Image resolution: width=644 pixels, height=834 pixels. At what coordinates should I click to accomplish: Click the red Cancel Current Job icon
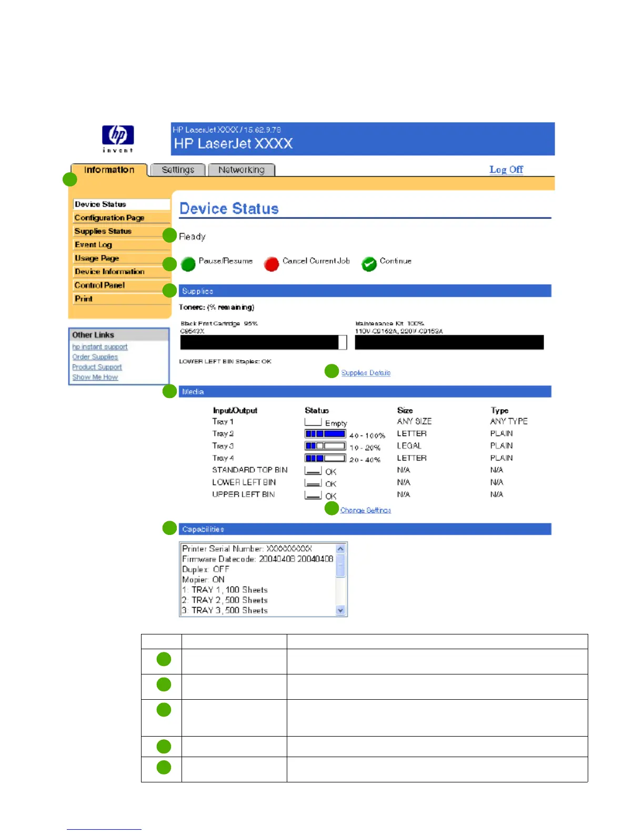pyautogui.click(x=271, y=264)
